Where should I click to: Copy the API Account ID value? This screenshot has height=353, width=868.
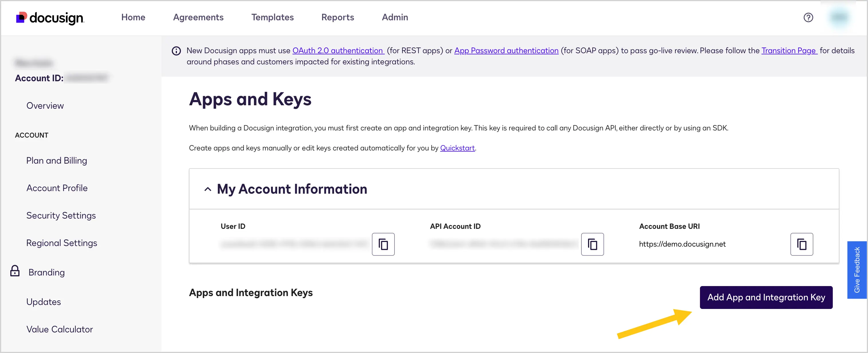(x=592, y=244)
